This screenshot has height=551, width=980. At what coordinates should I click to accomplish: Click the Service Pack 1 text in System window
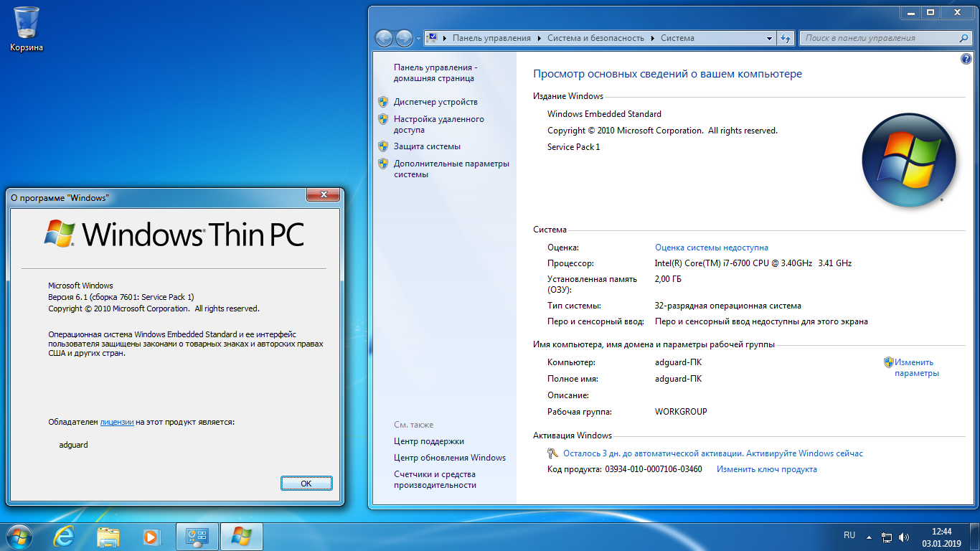click(x=573, y=147)
